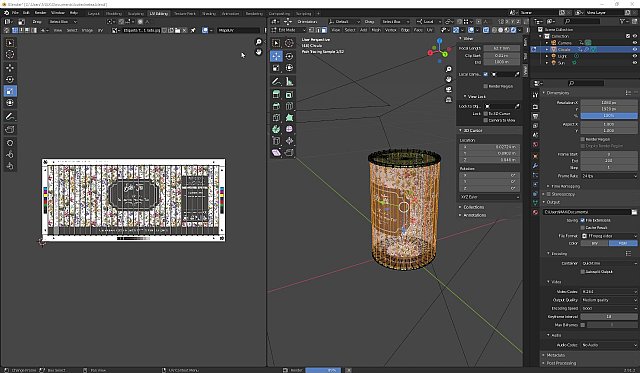This screenshot has height=373, width=640.
Task: Select the 3D viewport Cursor tool
Action: pyautogui.click(x=289, y=43)
